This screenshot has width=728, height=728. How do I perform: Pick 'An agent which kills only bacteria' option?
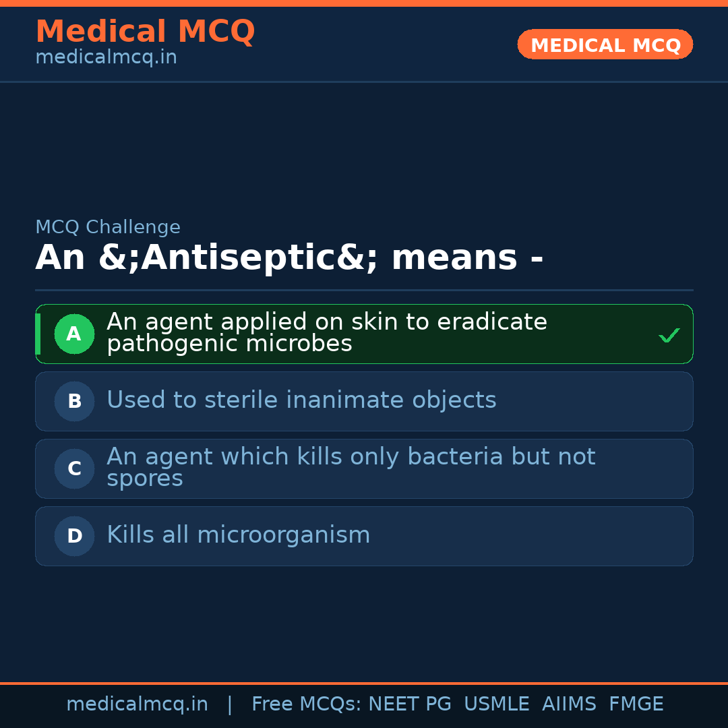(351, 467)
